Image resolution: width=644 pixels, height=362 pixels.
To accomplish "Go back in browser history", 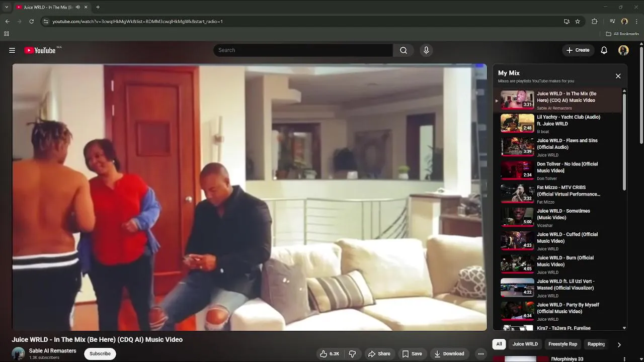I will tap(7, 22).
